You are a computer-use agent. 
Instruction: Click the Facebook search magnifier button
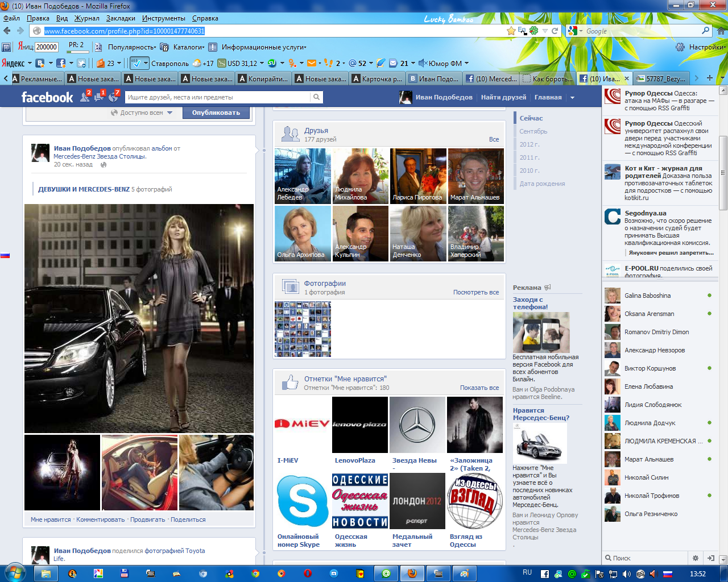coord(316,97)
